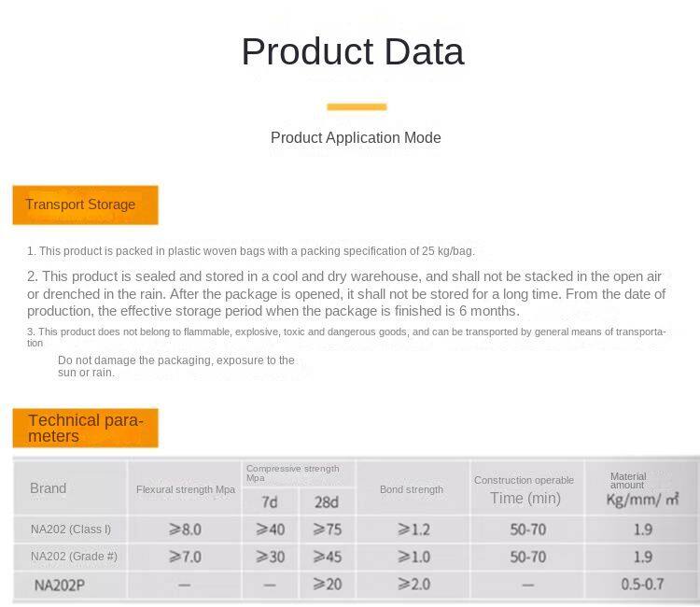The image size is (700, 607).
Task: Select the NA202 (Class I) row label
Action: (x=71, y=529)
